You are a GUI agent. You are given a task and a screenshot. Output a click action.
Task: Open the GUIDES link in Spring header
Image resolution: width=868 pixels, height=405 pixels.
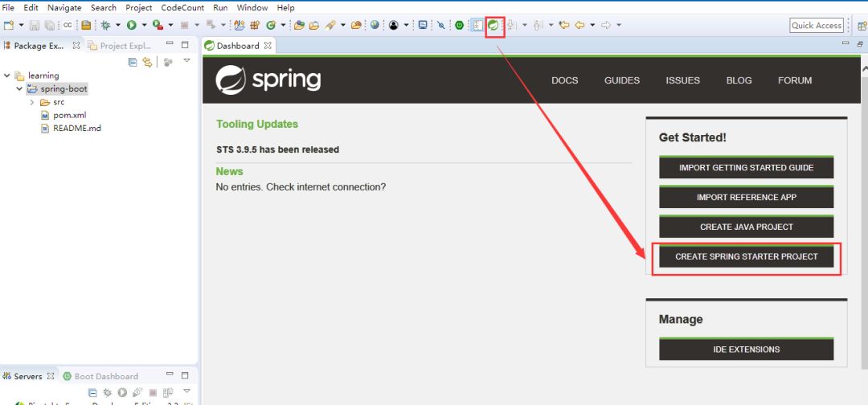[x=621, y=80]
